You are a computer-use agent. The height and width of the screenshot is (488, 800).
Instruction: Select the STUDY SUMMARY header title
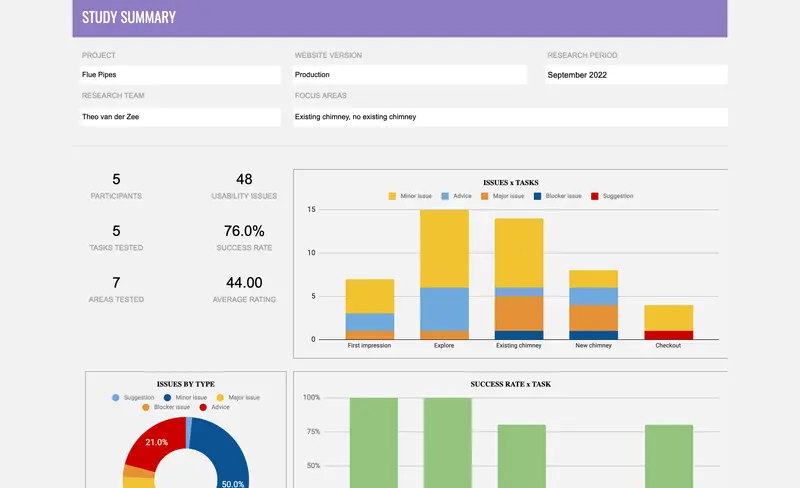point(129,17)
